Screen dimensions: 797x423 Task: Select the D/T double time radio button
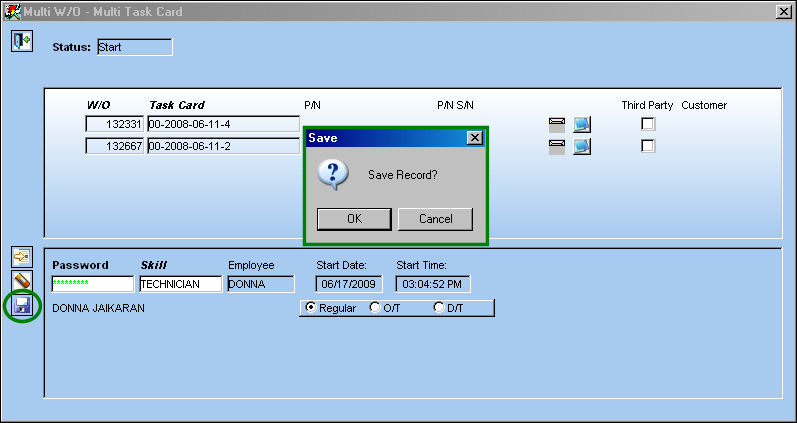pyautogui.click(x=439, y=308)
